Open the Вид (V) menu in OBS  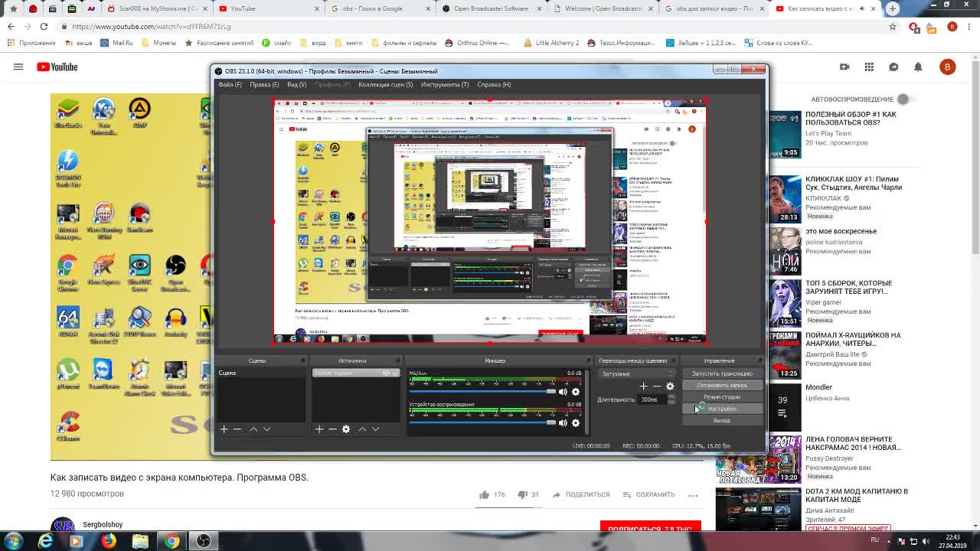point(296,84)
